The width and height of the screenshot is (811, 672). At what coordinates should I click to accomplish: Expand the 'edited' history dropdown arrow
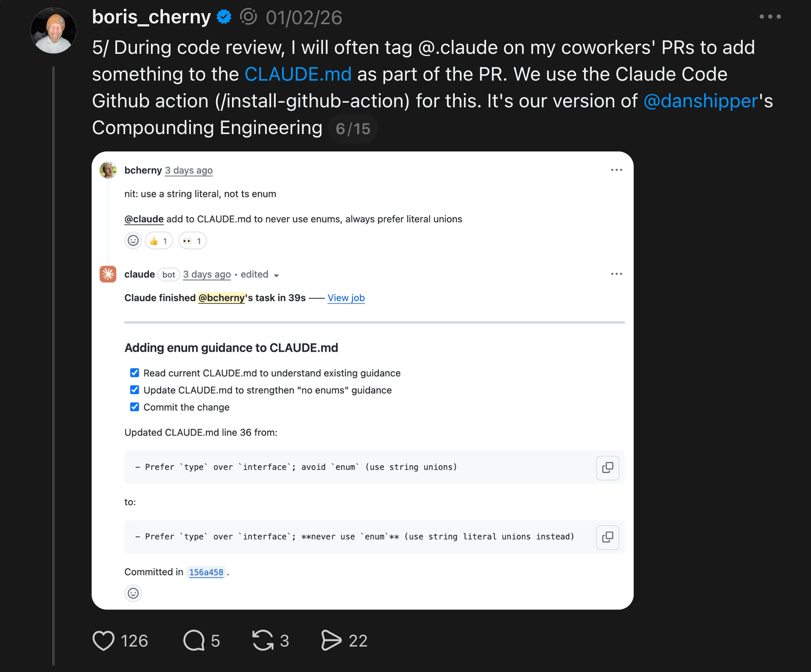(277, 275)
